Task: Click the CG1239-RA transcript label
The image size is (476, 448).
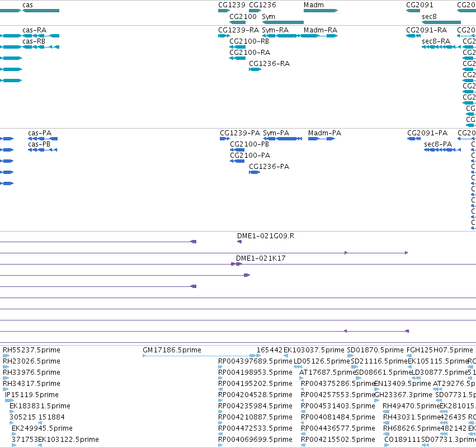Action: (239, 30)
